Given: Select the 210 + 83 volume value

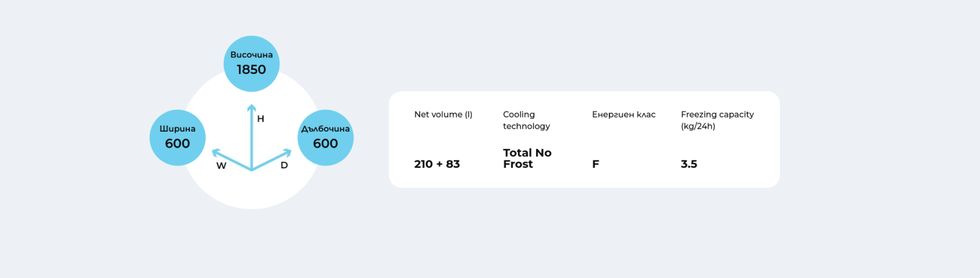Looking at the screenshot, I should [x=437, y=164].
